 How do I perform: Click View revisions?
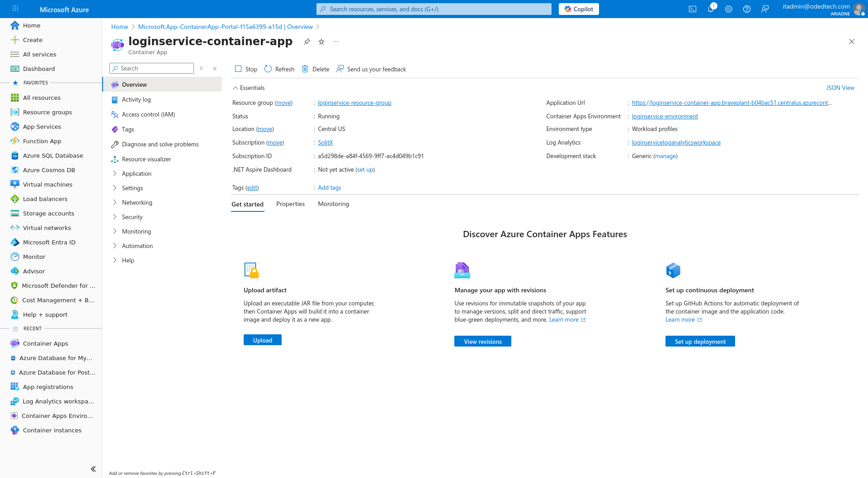[x=483, y=341]
